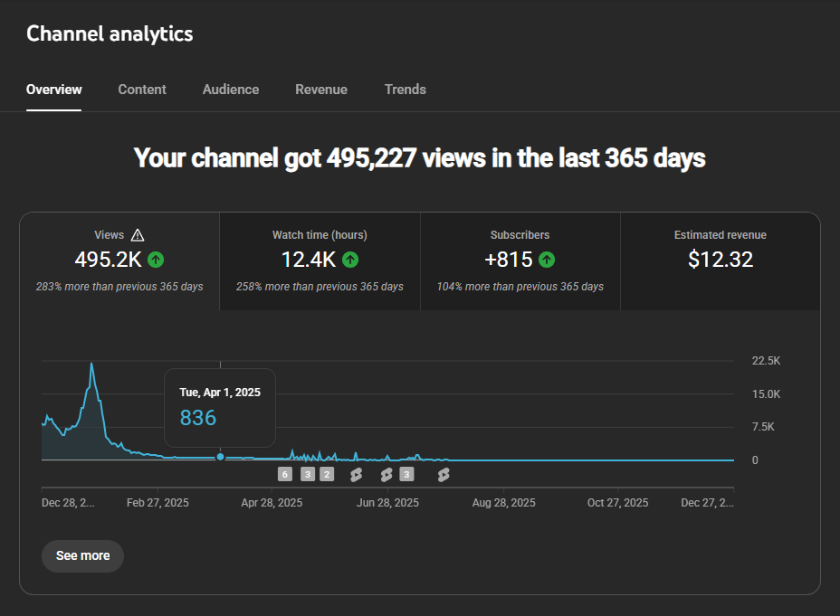Open the Audience tab

231,90
